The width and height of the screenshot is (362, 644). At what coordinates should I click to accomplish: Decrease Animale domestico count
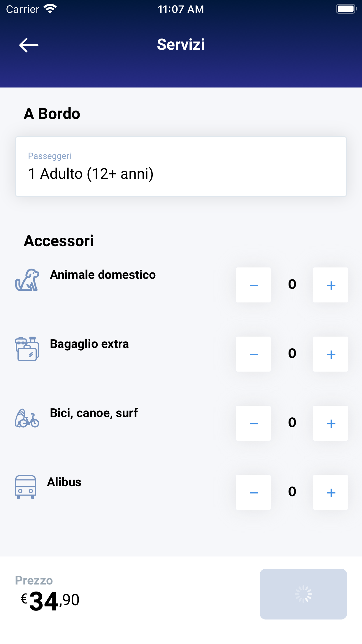253,285
